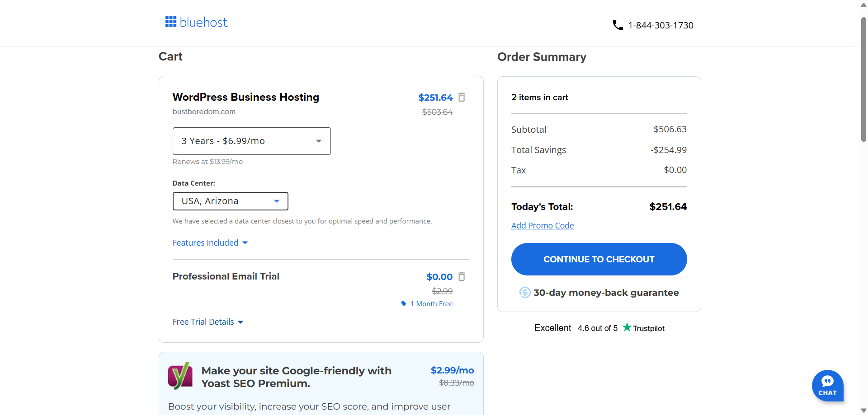Click the Yoast SEO logo icon
868x415 pixels.
click(180, 376)
